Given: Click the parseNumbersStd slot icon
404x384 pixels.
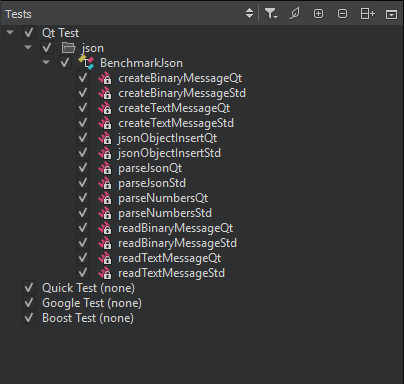Looking at the screenshot, I should pyautogui.click(x=105, y=213).
